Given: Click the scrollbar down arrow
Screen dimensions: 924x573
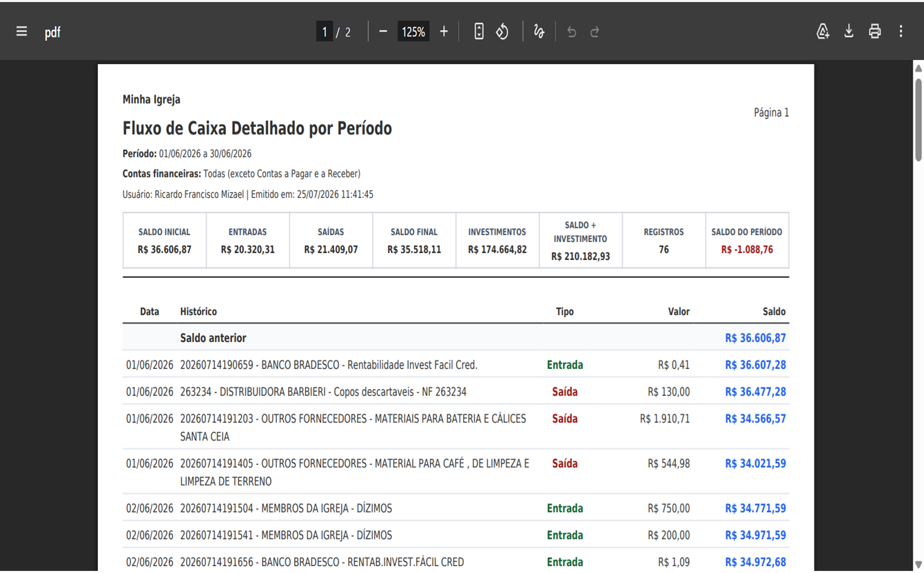Looking at the screenshot, I should (x=918, y=565).
